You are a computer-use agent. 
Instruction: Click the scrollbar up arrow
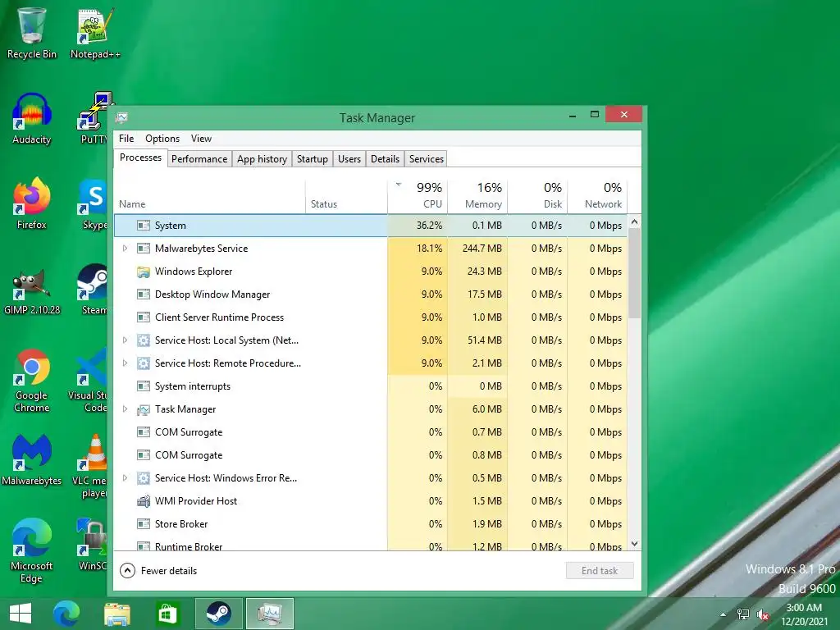634,221
